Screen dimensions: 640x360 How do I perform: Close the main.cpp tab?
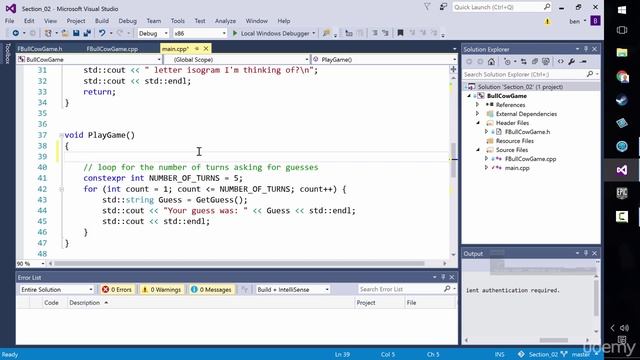(206, 49)
